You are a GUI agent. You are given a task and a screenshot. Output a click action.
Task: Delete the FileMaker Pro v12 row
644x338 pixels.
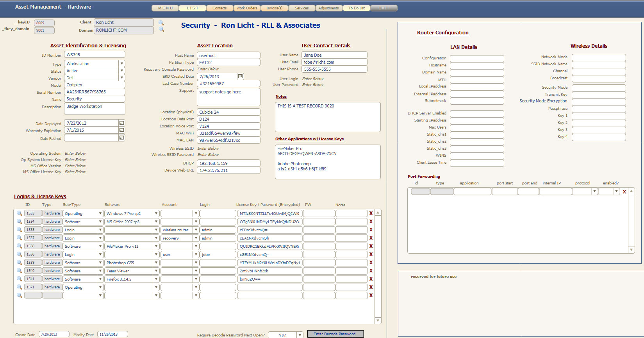pyautogui.click(x=371, y=246)
